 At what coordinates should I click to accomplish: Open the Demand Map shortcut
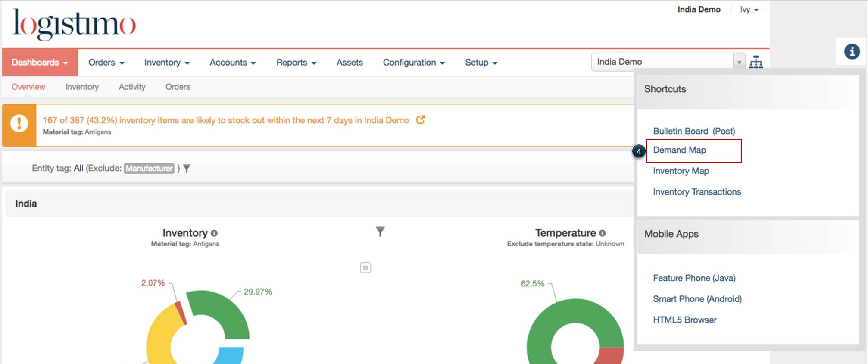click(680, 150)
